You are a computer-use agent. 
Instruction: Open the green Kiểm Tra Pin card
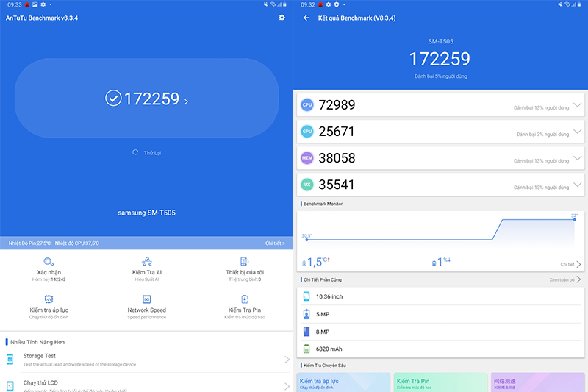point(440,382)
